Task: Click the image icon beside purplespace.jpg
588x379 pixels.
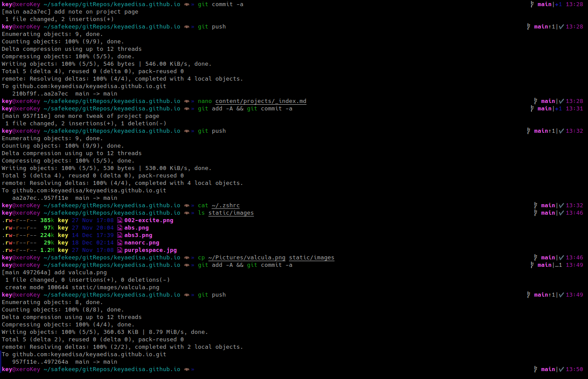Action: (x=120, y=250)
